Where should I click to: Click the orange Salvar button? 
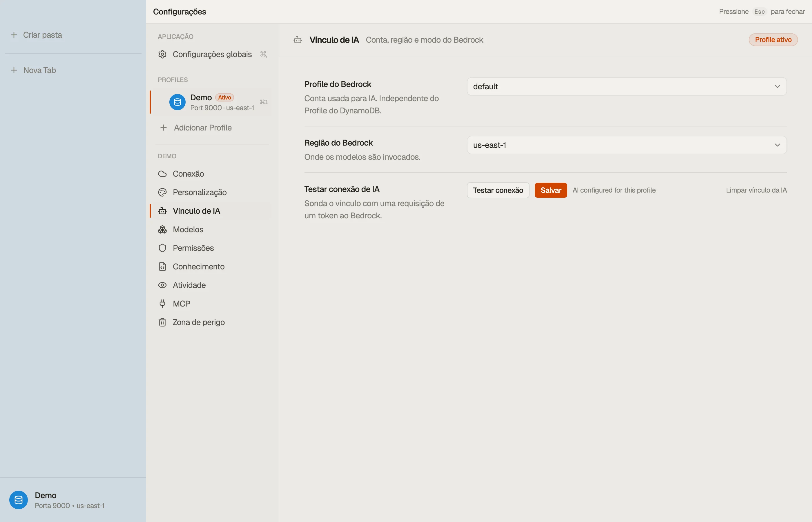[x=551, y=190]
